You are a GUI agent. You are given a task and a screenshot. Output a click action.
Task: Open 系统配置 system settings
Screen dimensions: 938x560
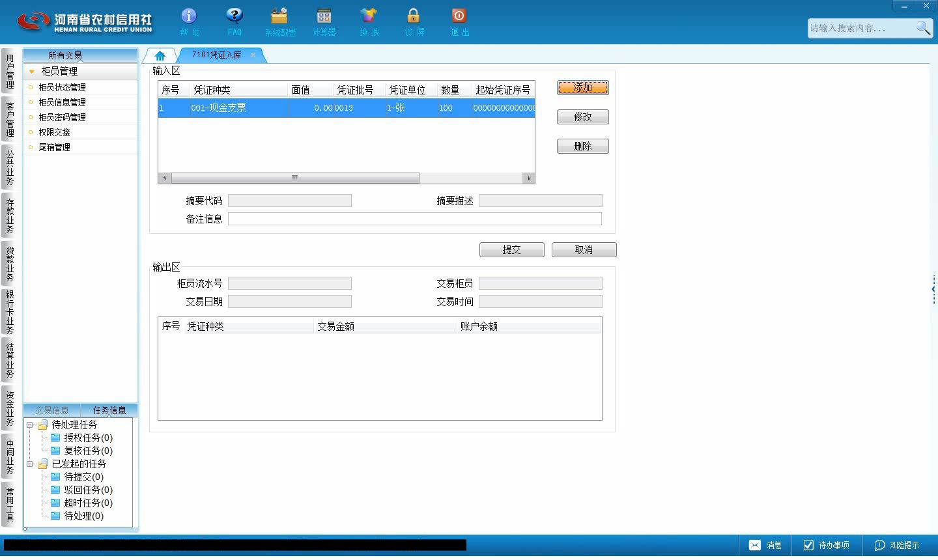(280, 21)
